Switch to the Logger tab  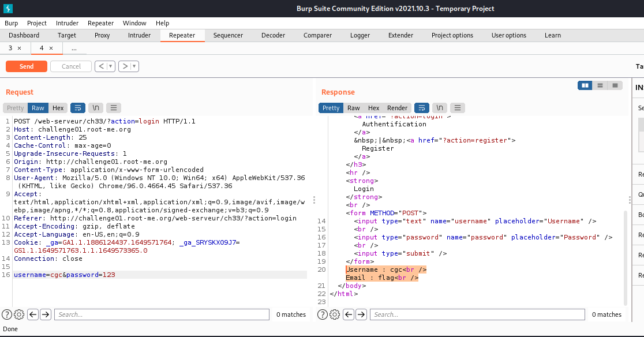(360, 35)
